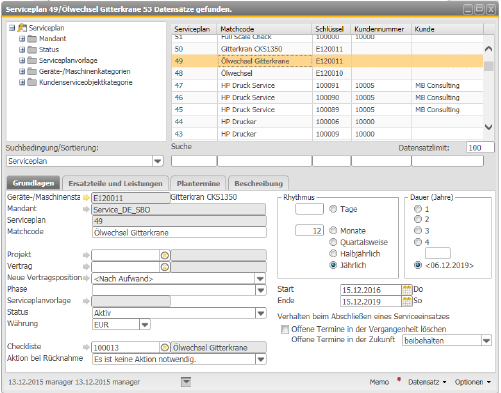The width and height of the screenshot is (501, 393).
Task: Click the red pin marker beside Memo
Action: click(399, 379)
